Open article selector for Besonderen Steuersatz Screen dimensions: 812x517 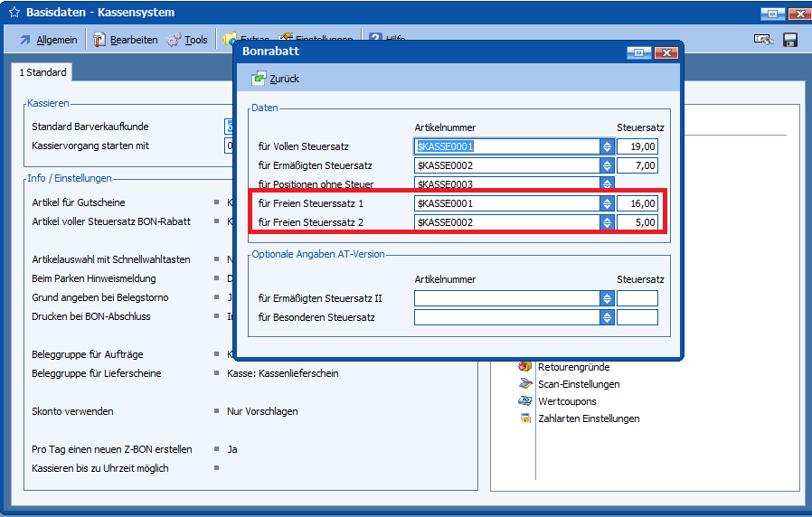pyautogui.click(x=607, y=317)
